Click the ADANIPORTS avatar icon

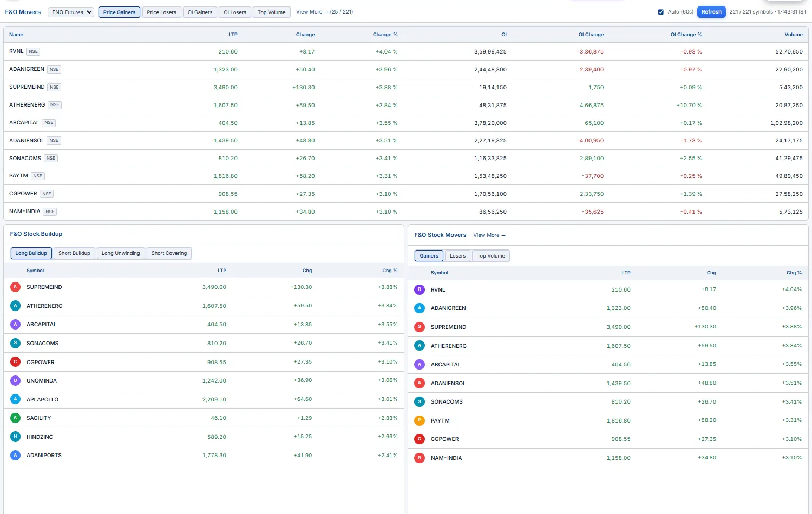15,455
